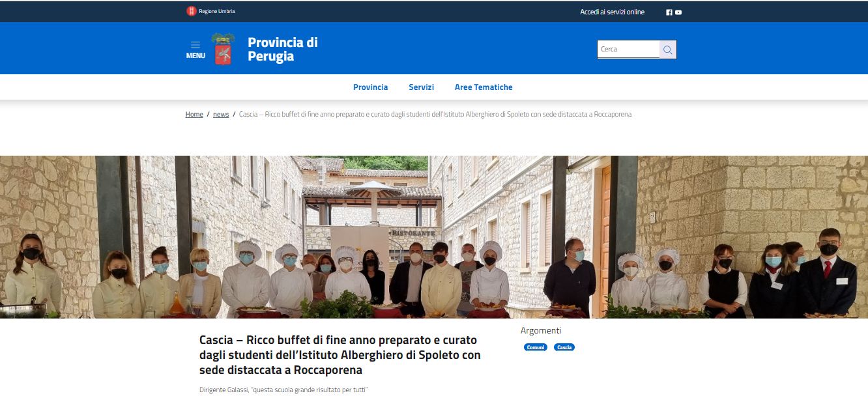Open the hamburger MENU icon
Image resolution: width=868 pixels, height=398 pixels.
tap(195, 45)
